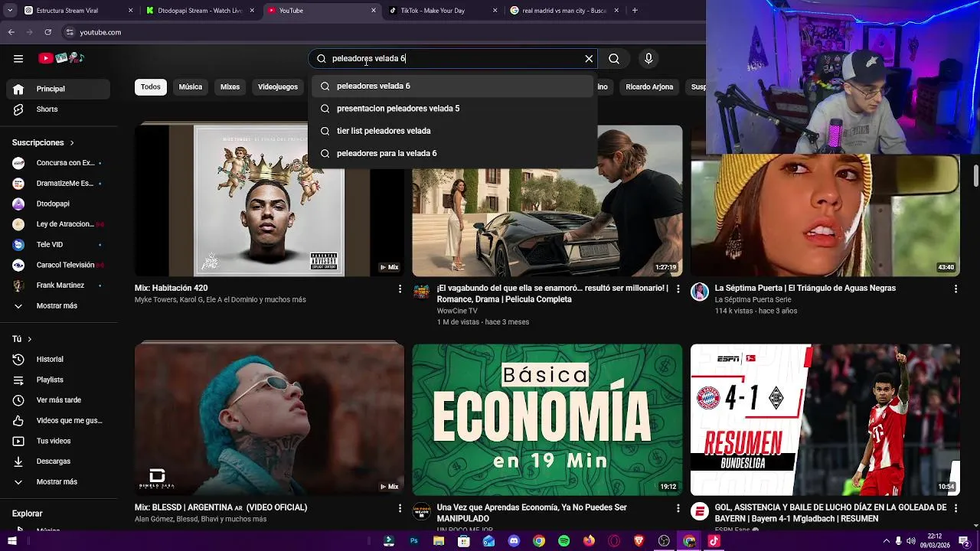Open options for the Economía video

tap(678, 507)
